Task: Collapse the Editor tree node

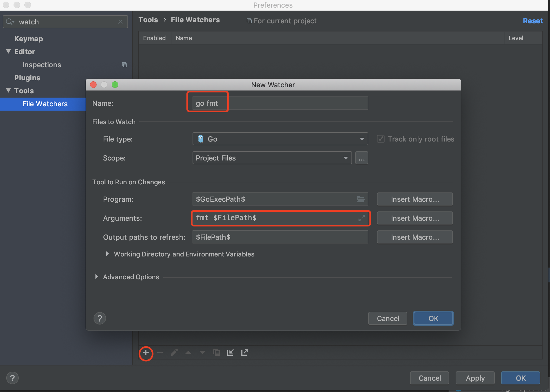Action: click(x=8, y=52)
